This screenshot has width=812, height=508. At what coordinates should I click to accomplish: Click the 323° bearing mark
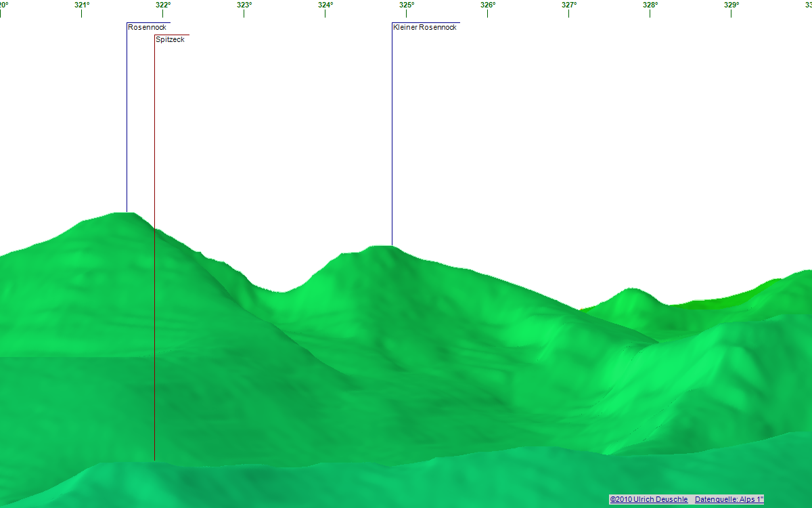point(244,5)
